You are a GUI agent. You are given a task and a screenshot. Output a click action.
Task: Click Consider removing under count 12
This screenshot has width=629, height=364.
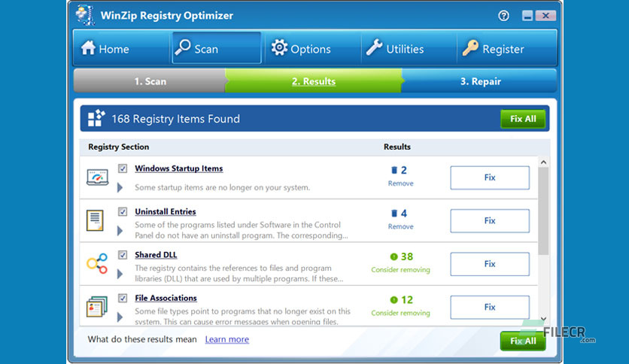pyautogui.click(x=400, y=313)
